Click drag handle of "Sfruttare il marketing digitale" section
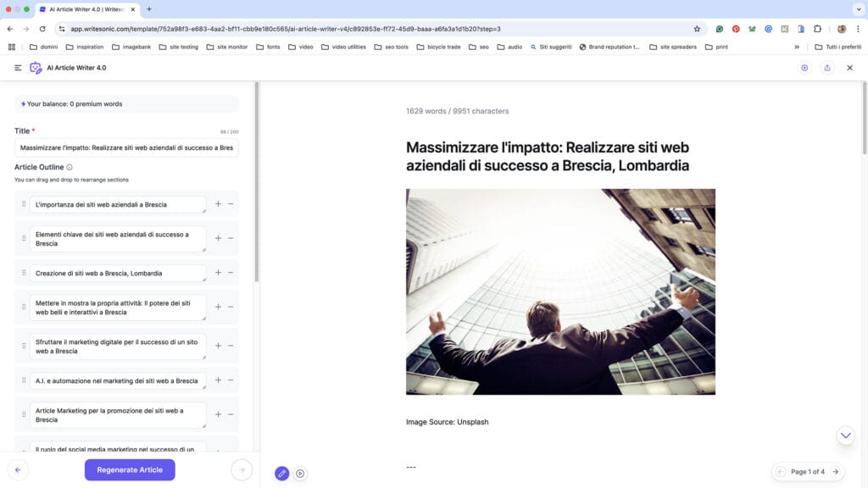The image size is (868, 488). pos(24,346)
